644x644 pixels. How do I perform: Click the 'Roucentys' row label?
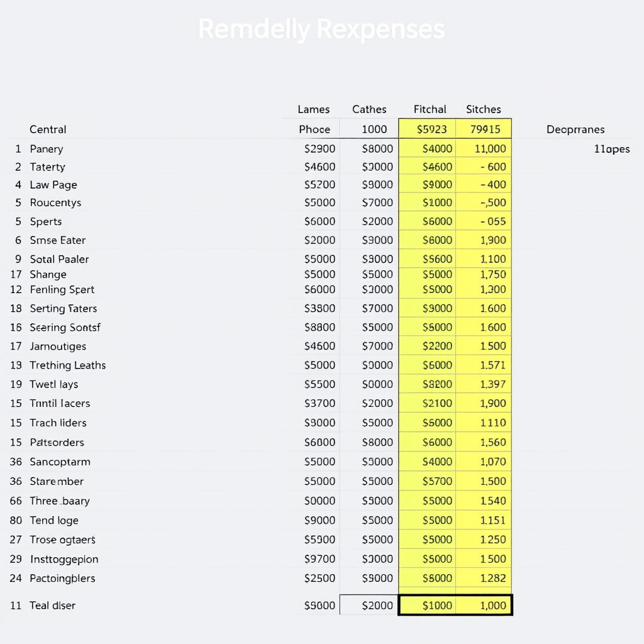tap(55, 203)
